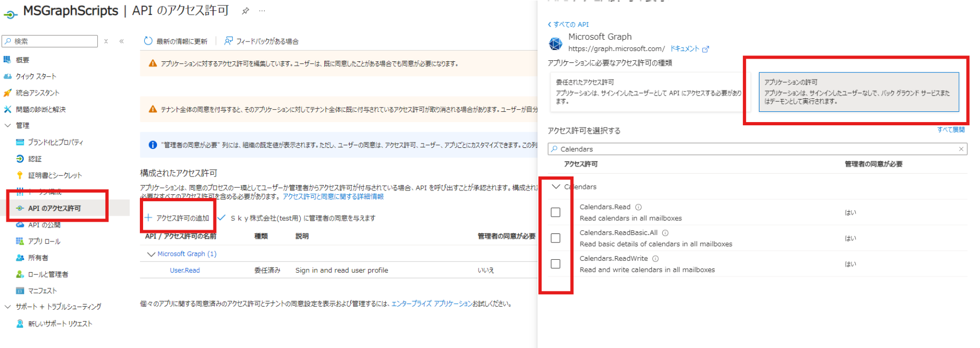Focus the sidebar 検索 search field
Screen dimensions: 980x348
pos(50,41)
